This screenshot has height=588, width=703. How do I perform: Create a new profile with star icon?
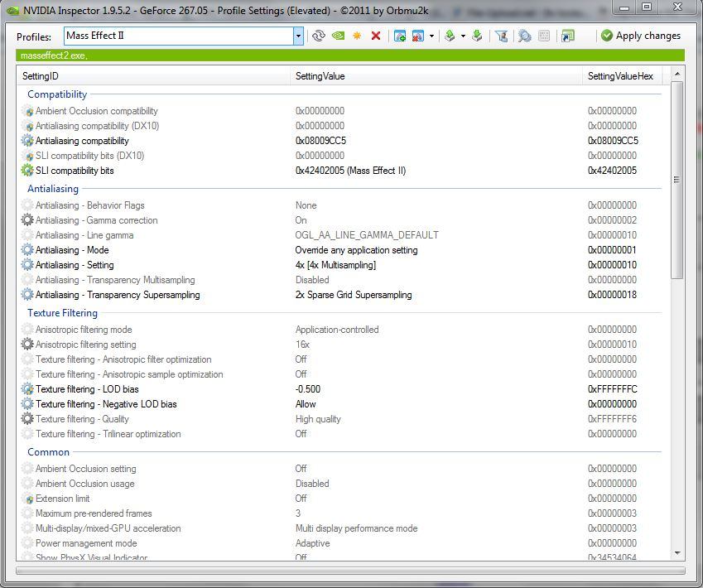tap(357, 36)
